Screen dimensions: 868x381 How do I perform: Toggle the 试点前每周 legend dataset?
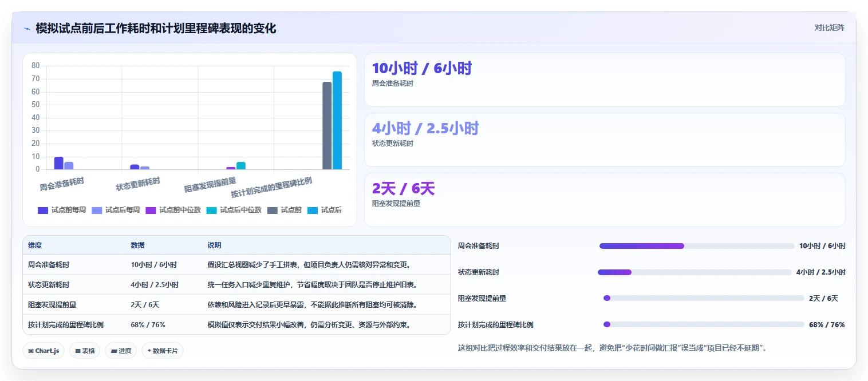click(62, 210)
